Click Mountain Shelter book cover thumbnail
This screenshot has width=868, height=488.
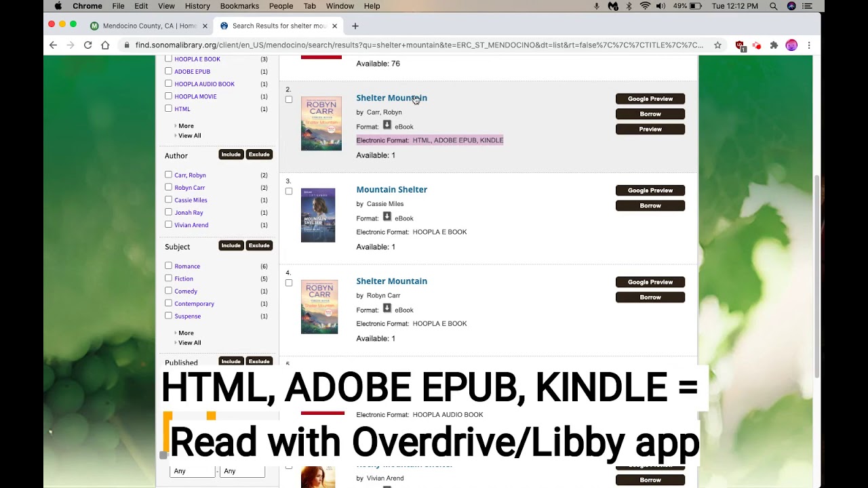coord(318,215)
